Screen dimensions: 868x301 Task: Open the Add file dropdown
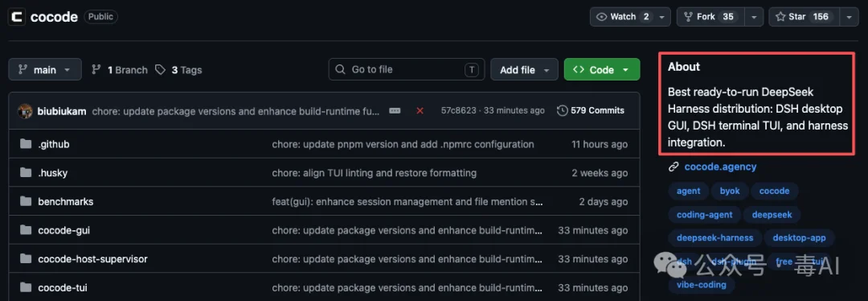[x=524, y=70]
